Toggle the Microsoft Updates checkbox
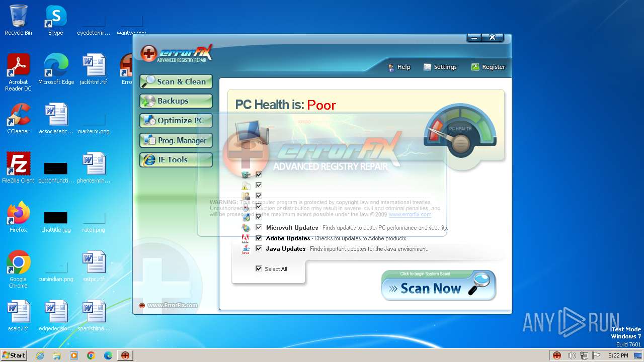 coord(259,227)
